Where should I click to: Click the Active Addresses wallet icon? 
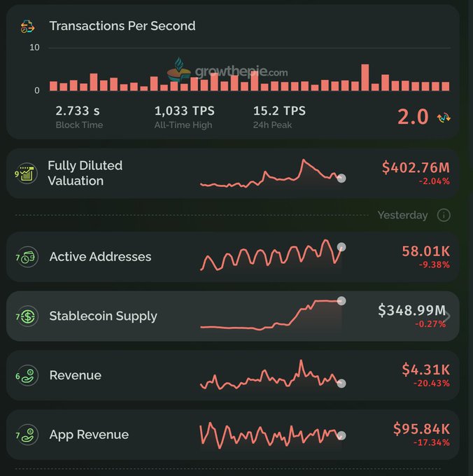(x=27, y=257)
